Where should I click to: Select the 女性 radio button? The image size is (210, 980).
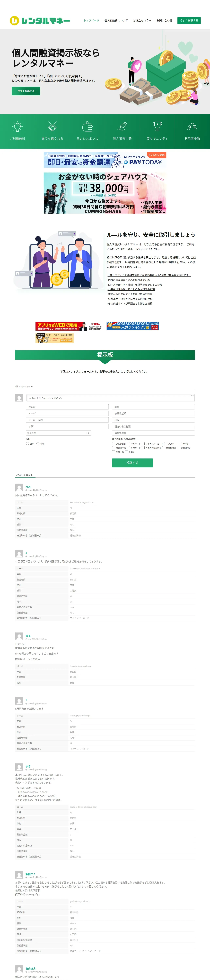pyautogui.click(x=38, y=444)
